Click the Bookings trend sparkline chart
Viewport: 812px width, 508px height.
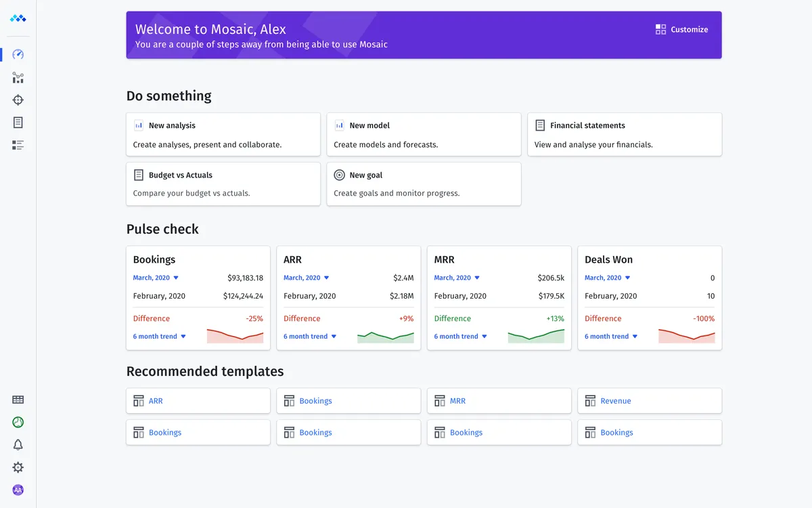(x=235, y=336)
